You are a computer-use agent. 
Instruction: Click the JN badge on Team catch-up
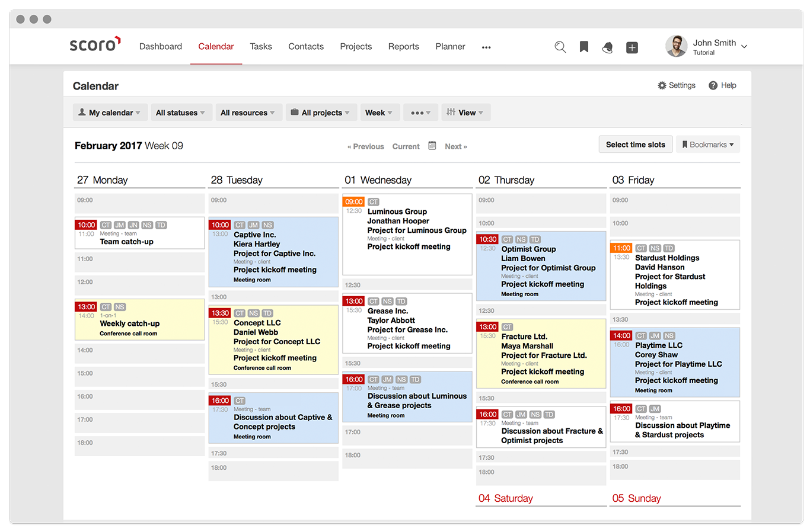pos(133,225)
